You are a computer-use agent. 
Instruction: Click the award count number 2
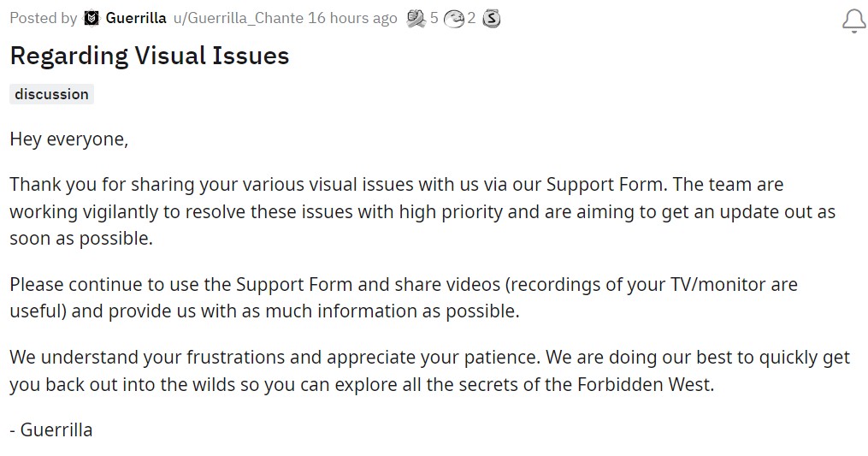pos(471,18)
